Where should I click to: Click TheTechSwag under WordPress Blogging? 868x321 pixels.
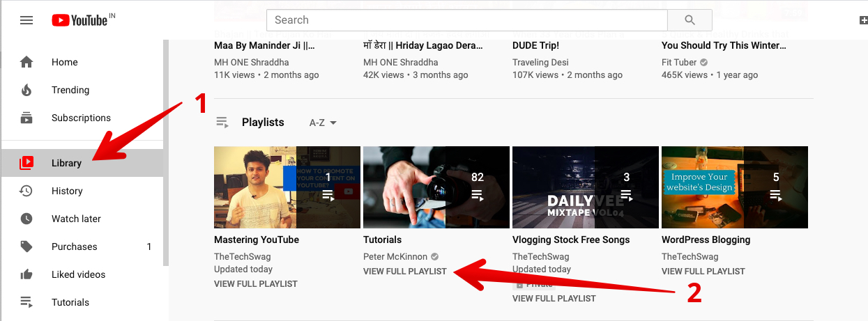tap(690, 257)
